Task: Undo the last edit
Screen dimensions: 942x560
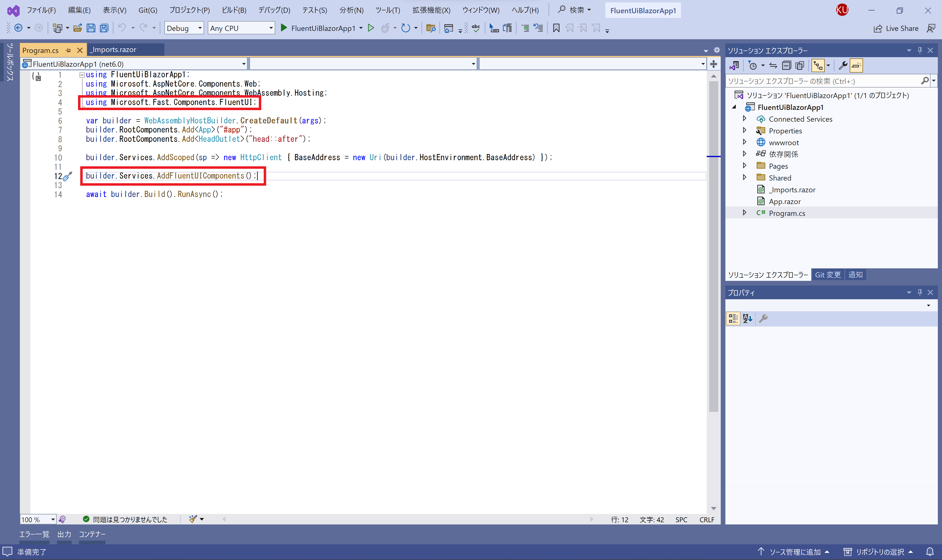Action: [x=122, y=27]
